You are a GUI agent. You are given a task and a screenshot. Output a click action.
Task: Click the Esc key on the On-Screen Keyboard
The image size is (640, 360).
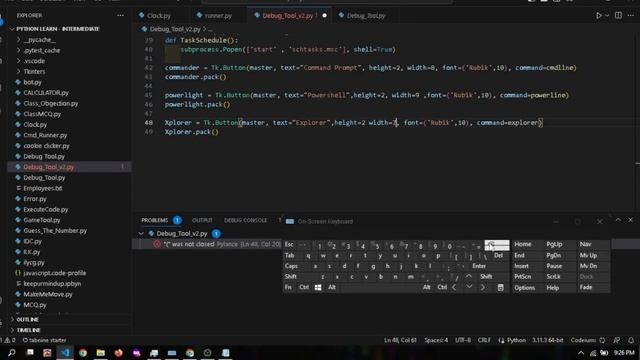tap(289, 244)
